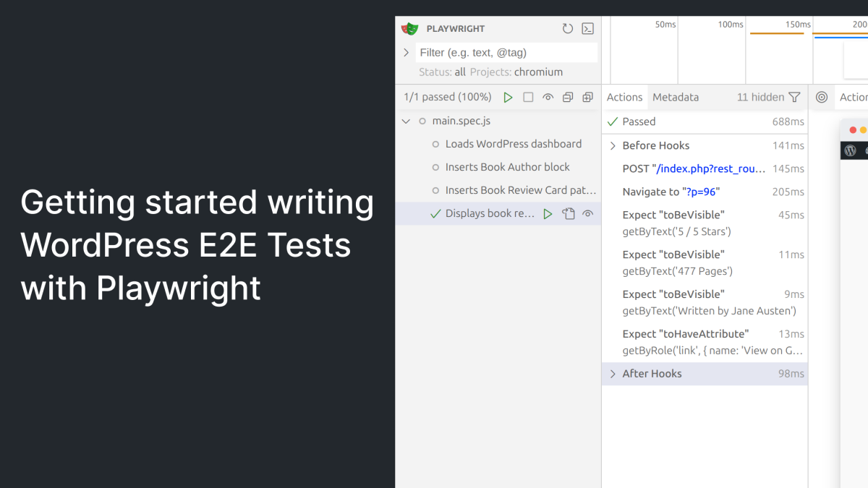Select the Expect "toHaveAttribute" action
868x488 pixels.
pos(705,343)
